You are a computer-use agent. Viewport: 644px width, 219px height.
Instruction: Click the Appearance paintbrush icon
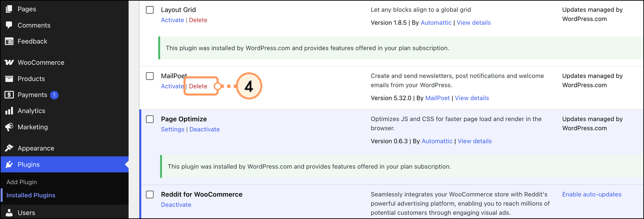(9, 148)
